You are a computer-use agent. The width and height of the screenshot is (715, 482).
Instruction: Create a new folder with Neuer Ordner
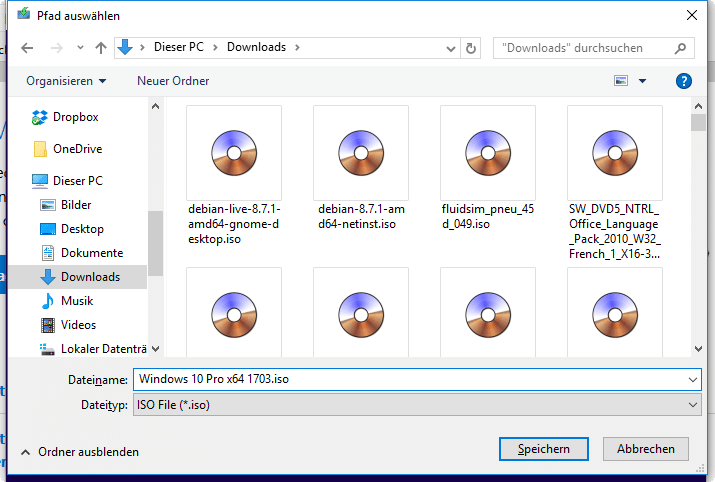pyautogui.click(x=173, y=81)
